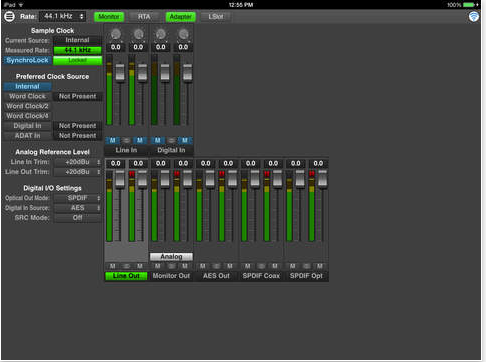Click the Line In left channel fader
The height and width of the screenshot is (362, 486).
[x=120, y=72]
